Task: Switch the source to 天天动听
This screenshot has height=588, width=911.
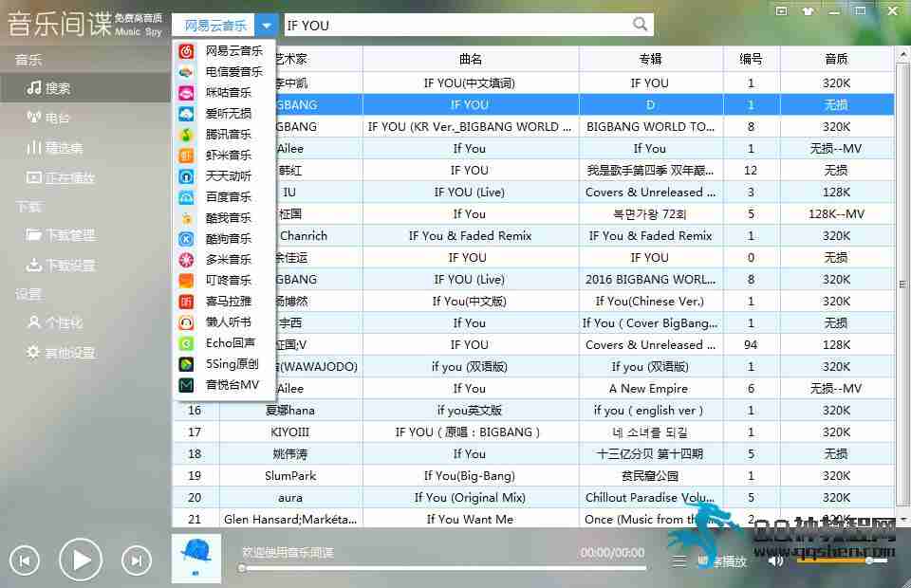Action: (224, 175)
